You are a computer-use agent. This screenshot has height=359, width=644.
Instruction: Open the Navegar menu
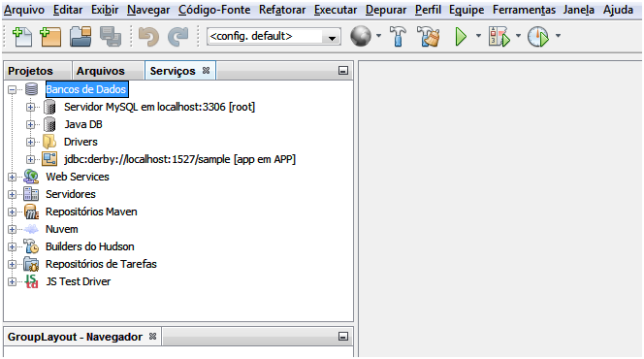(x=148, y=10)
